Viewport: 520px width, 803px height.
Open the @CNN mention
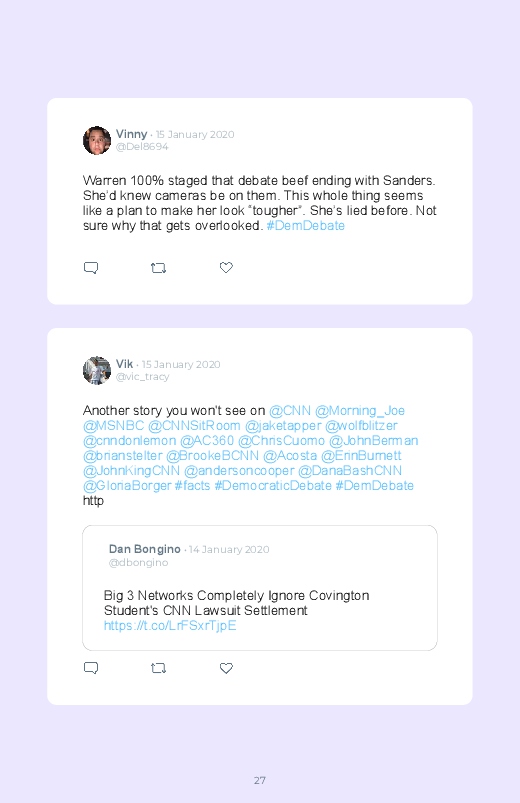[x=290, y=411]
